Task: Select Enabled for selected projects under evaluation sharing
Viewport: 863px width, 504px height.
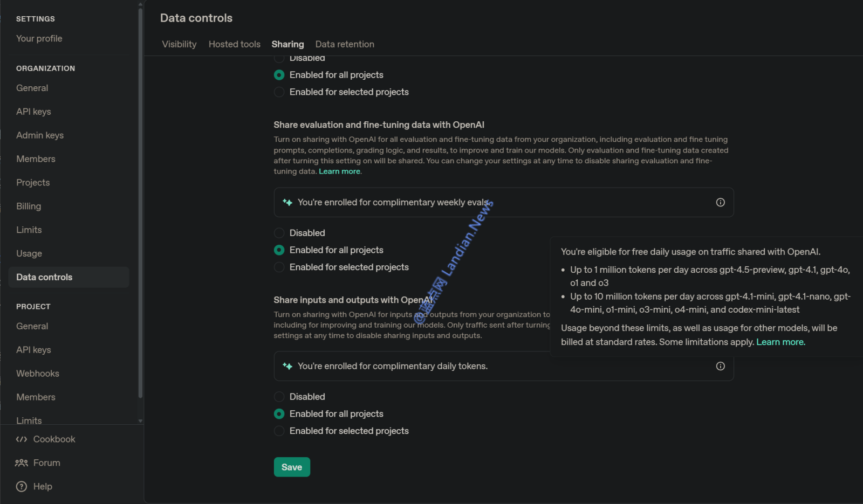Action: click(279, 267)
